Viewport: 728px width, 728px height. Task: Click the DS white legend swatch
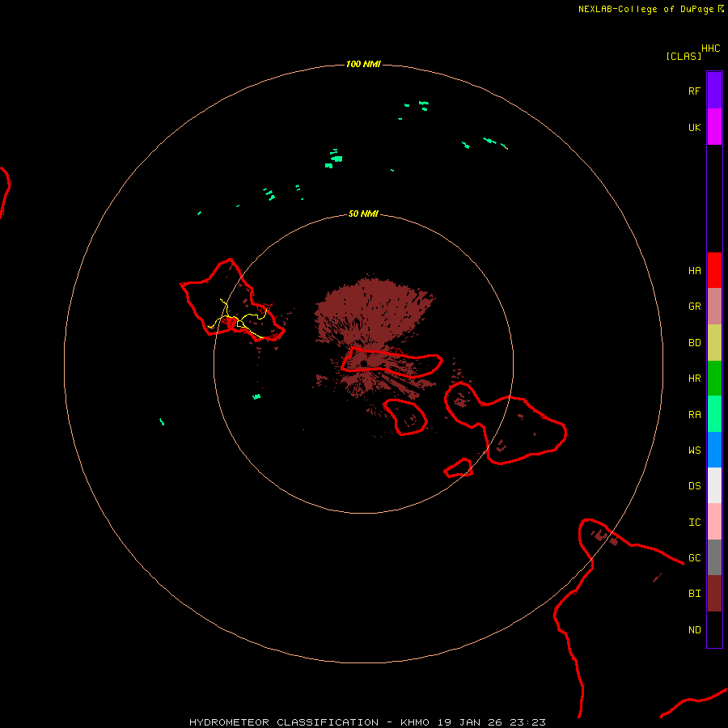coord(714,485)
